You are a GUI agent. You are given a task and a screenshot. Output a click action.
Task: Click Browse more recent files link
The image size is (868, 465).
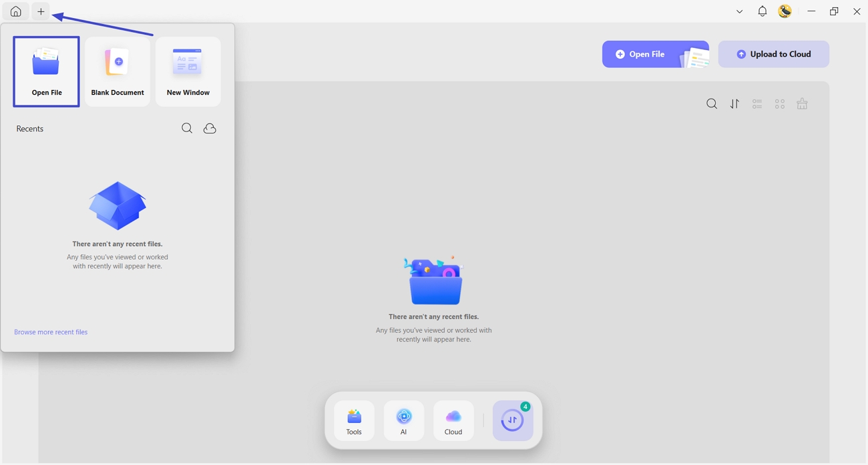pos(51,332)
